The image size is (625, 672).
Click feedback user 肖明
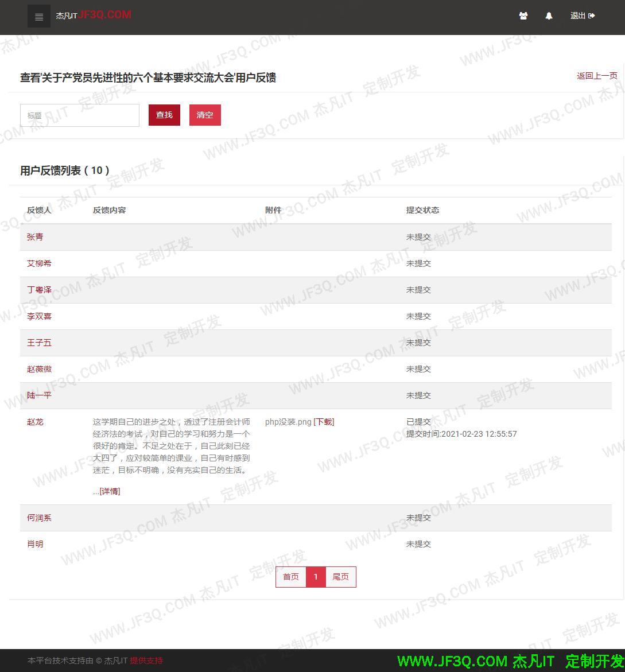coord(35,543)
